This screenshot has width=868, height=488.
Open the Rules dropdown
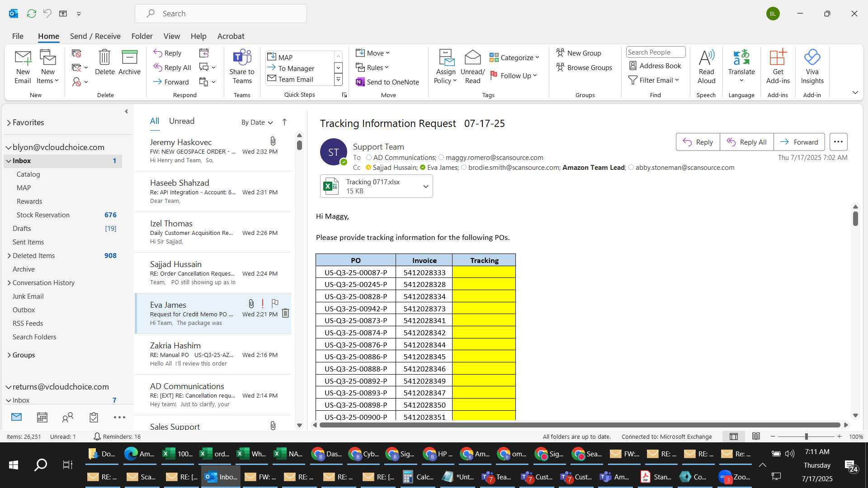coord(372,67)
